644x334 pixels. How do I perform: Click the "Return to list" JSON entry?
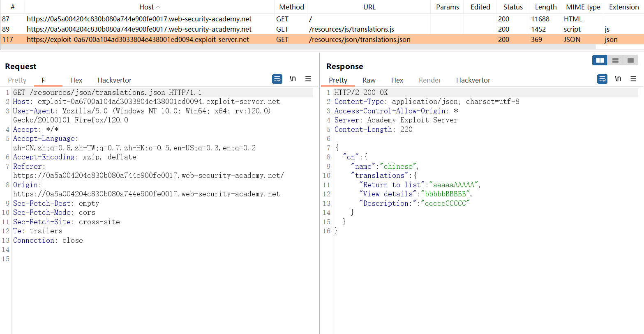[x=420, y=185]
